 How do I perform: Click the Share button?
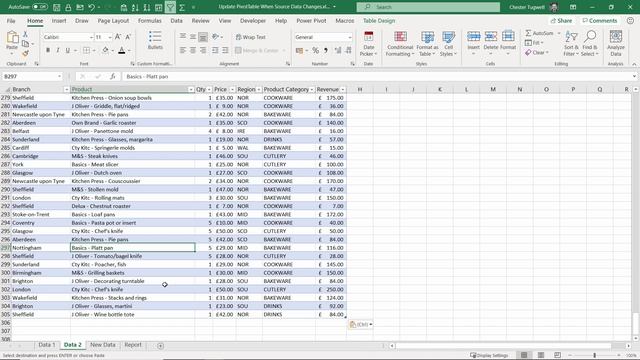[561, 20]
